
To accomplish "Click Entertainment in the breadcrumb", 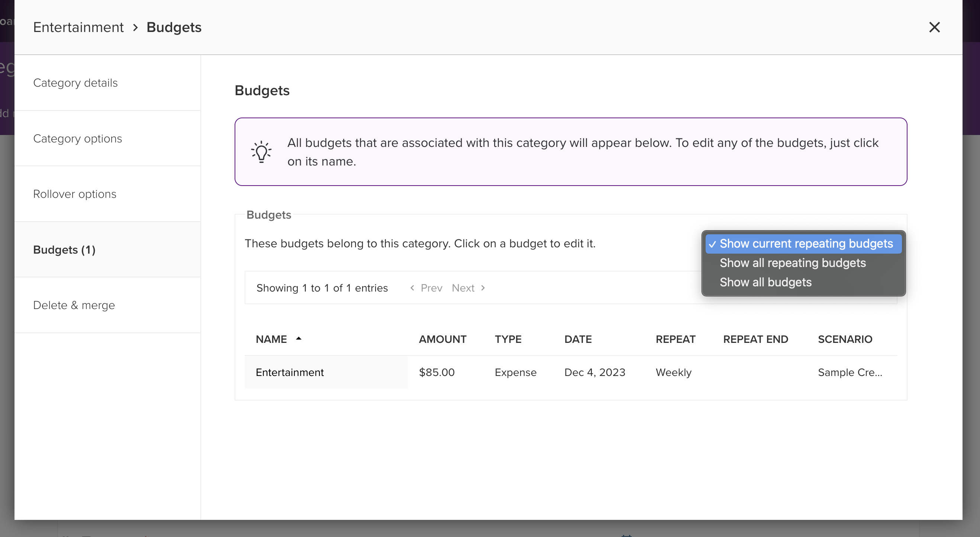I will tap(78, 28).
